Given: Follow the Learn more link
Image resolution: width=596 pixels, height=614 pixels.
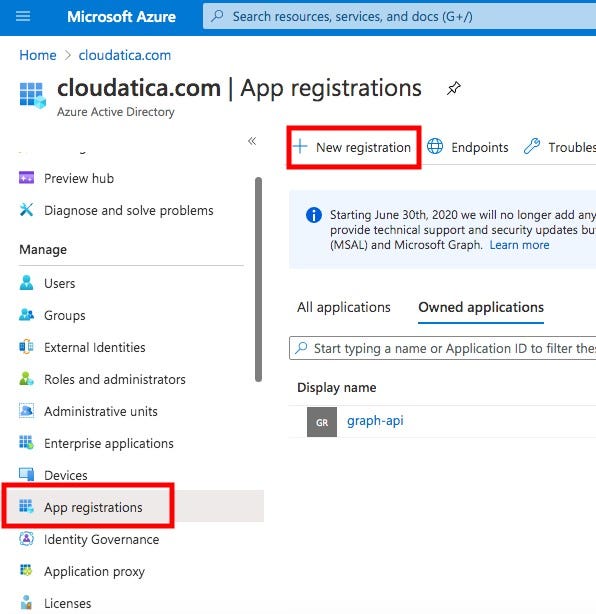Looking at the screenshot, I should coord(519,245).
